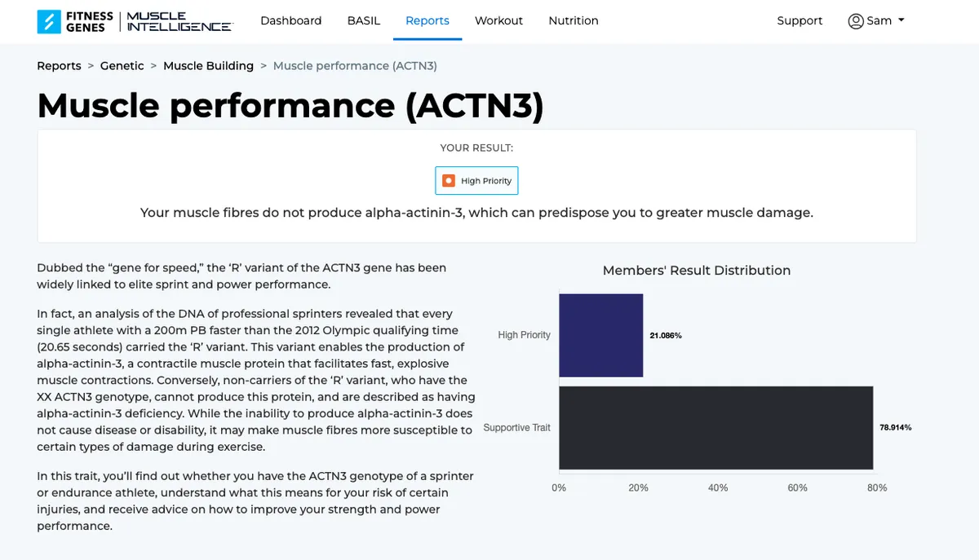
Task: Click the Supportive Trait axis label
Action: pyautogui.click(x=517, y=428)
